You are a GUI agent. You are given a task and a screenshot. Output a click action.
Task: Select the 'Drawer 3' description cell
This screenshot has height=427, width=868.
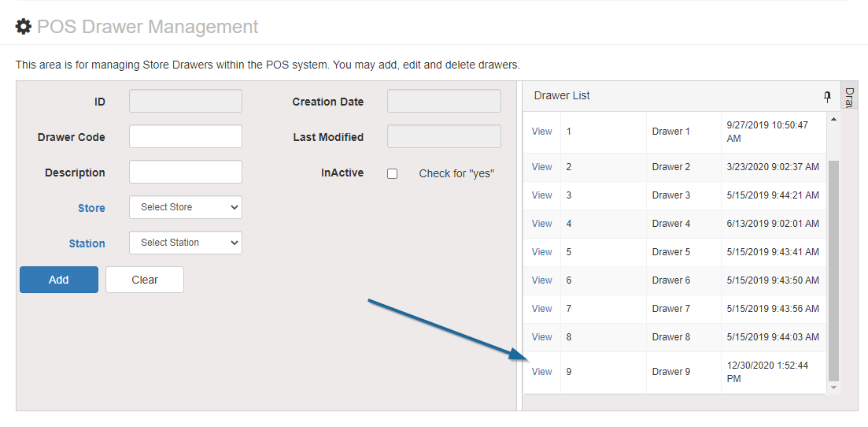[x=684, y=195]
